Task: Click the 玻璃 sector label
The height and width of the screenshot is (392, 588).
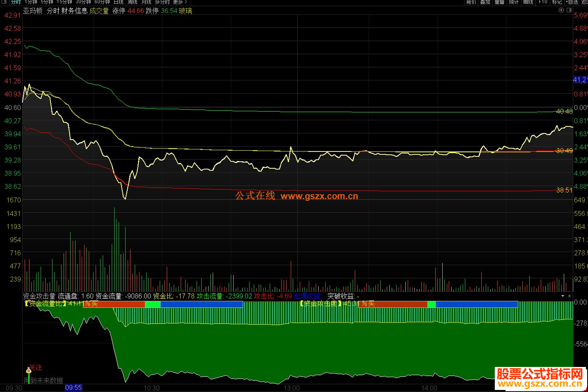Action: click(x=185, y=11)
